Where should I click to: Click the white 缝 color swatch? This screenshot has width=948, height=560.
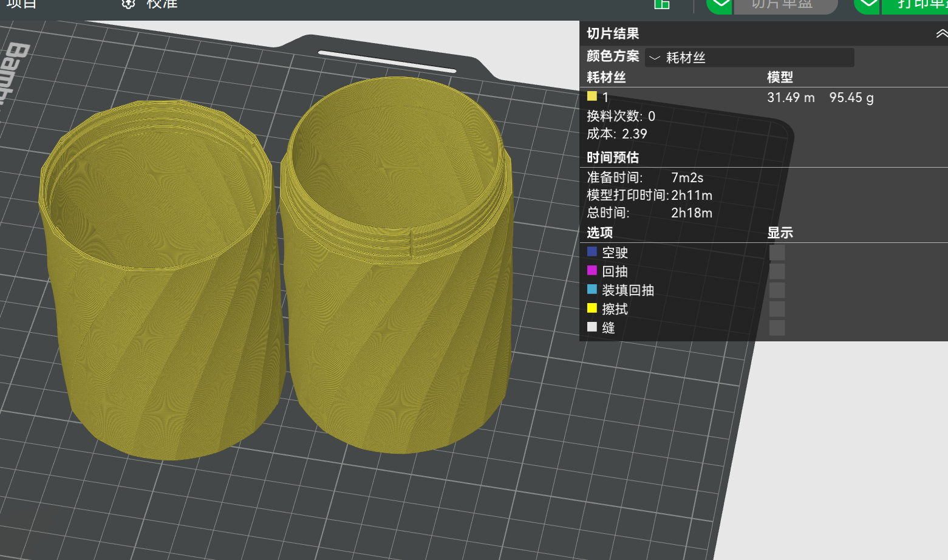point(592,326)
